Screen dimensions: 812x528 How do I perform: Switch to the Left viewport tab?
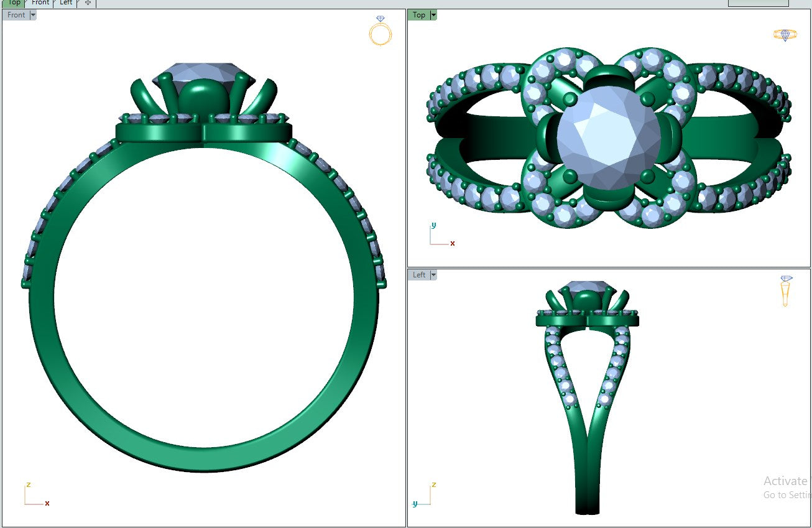(x=66, y=3)
